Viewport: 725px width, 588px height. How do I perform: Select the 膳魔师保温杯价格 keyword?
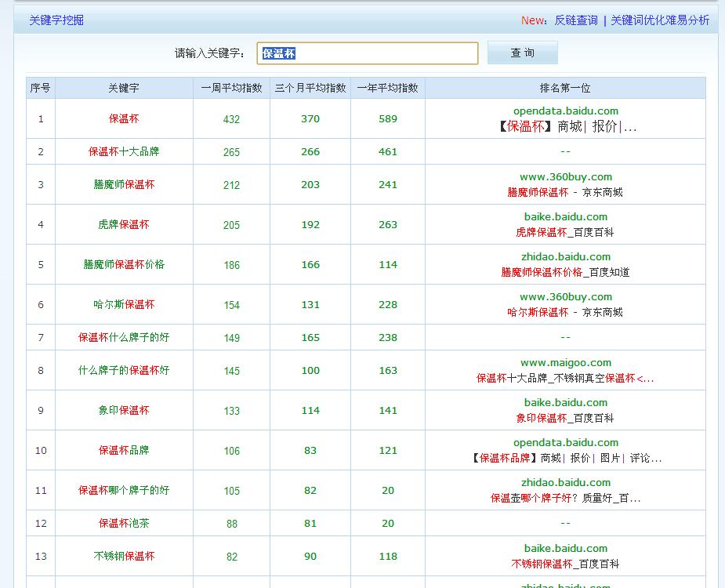click(124, 265)
